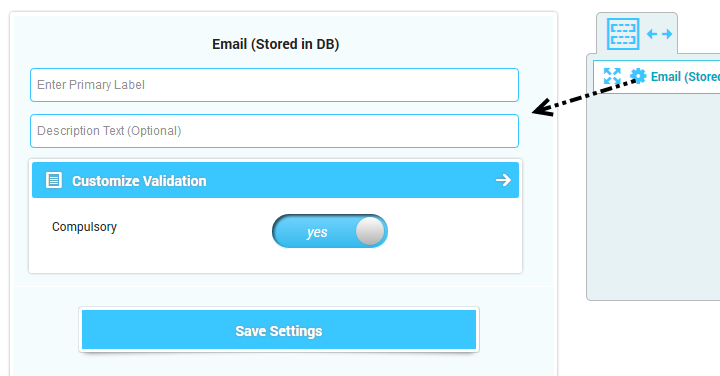Focus the Description Text (Optional) field

coord(275,131)
